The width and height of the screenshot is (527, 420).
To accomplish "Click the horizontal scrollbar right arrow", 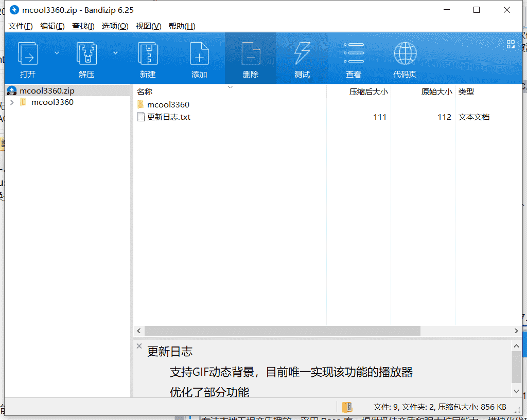I will [516, 331].
